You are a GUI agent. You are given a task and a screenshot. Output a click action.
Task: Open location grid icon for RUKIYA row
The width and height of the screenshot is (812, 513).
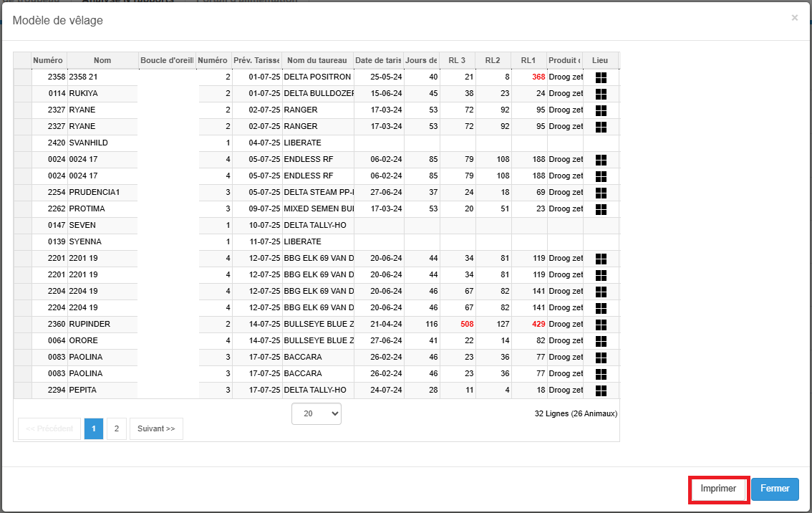[x=601, y=94]
